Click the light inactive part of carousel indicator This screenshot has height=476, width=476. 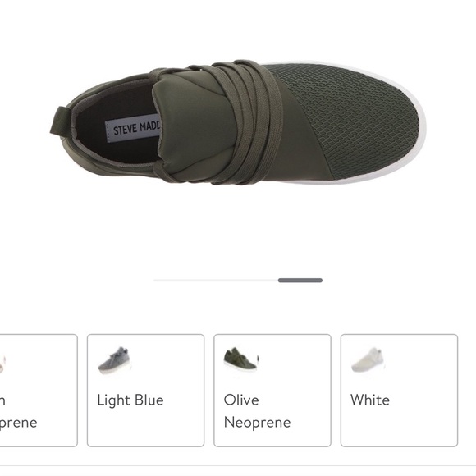216,280
